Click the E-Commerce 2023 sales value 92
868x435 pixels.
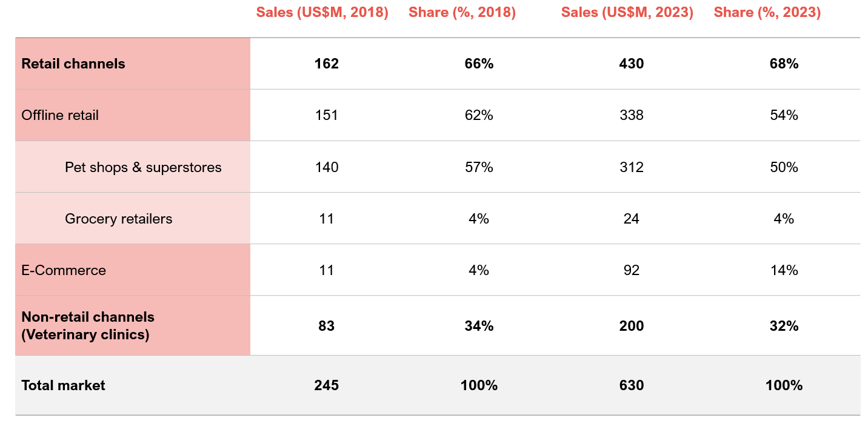click(632, 270)
